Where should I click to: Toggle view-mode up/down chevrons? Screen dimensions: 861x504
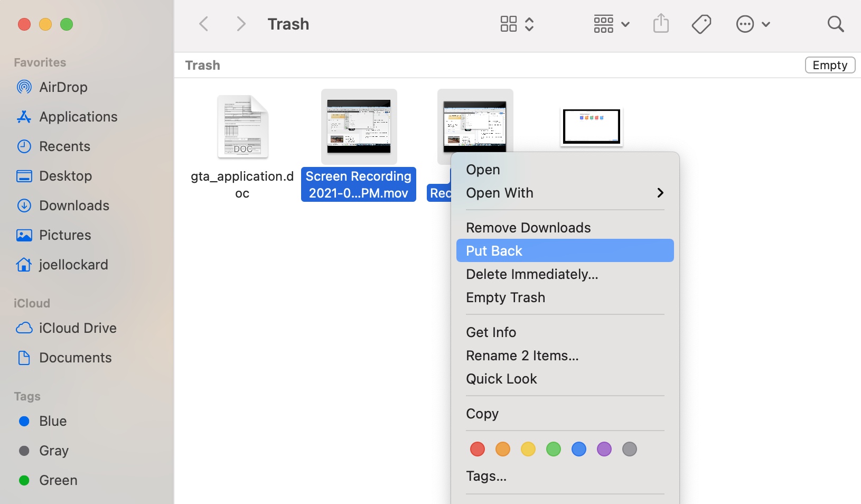(x=529, y=24)
